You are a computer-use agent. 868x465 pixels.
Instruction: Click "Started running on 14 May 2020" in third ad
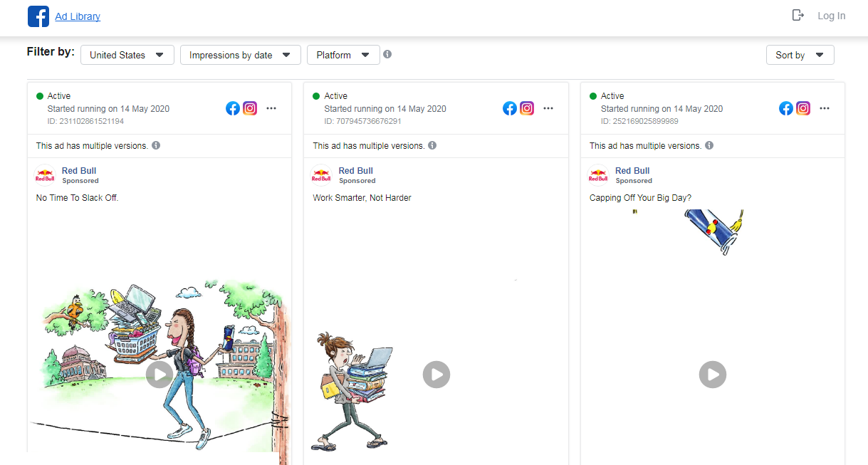[x=662, y=109]
